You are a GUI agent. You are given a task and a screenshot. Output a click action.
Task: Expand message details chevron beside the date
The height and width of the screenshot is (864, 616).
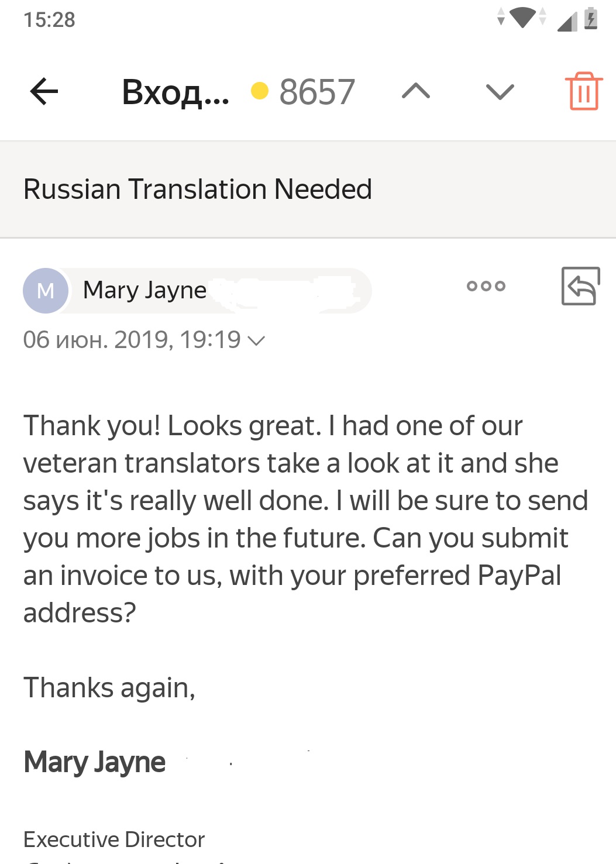tap(256, 340)
